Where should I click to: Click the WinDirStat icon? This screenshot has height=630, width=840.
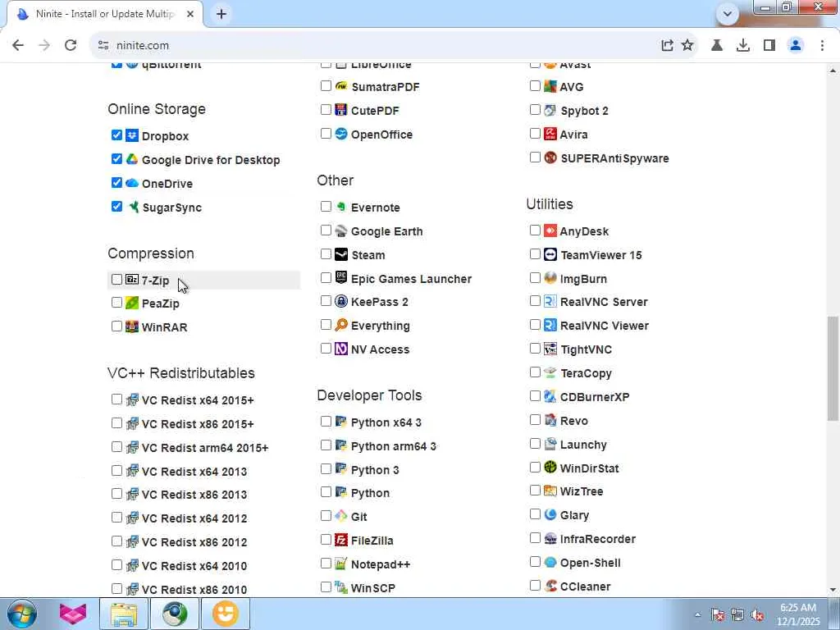(x=550, y=467)
